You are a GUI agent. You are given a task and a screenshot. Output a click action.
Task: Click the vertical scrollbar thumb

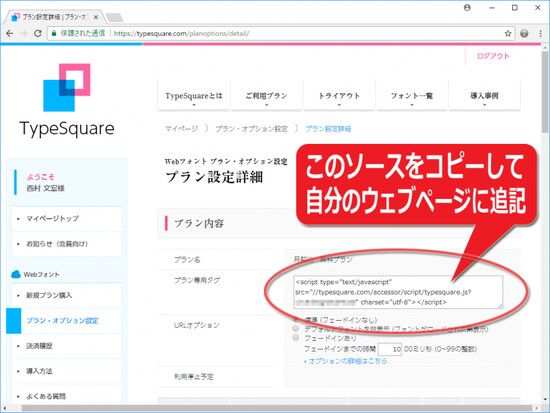click(x=545, y=92)
